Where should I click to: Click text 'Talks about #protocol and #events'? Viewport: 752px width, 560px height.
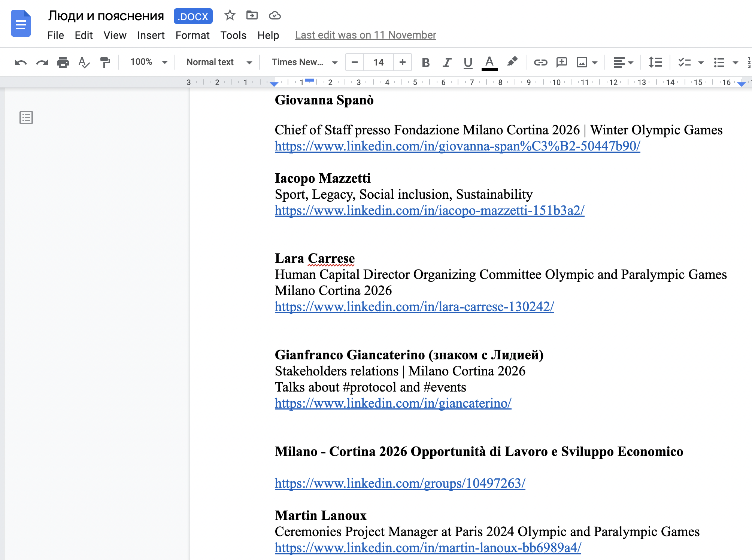[x=370, y=387]
